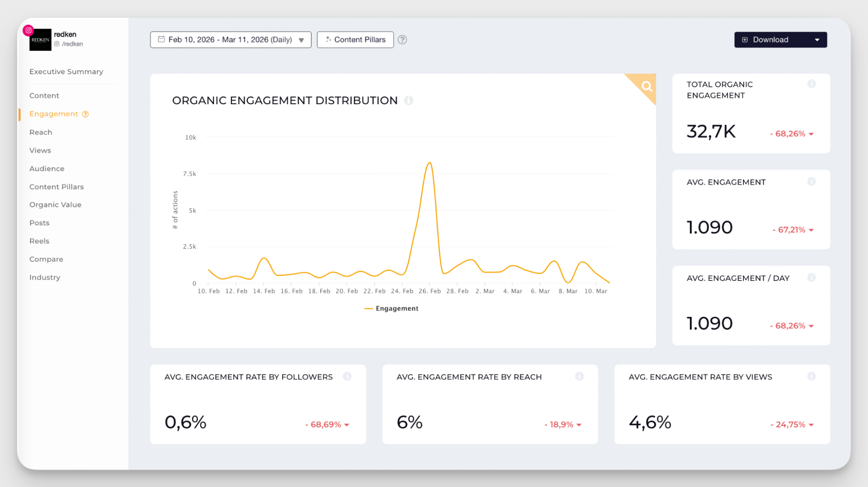Click the sparkle icon beside Content Pillars

[329, 39]
